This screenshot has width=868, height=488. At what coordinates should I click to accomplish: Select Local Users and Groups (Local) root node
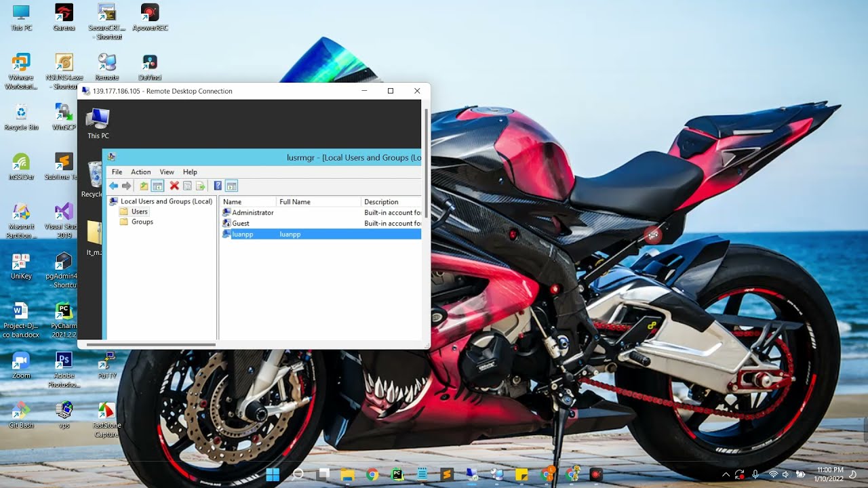[161, 201]
